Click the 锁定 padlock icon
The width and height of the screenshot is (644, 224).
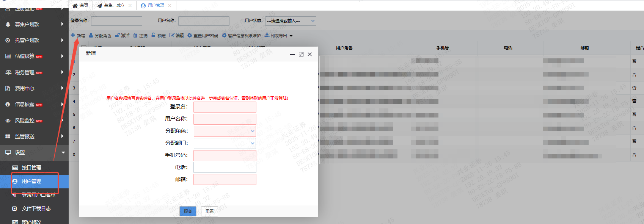[x=154, y=35]
